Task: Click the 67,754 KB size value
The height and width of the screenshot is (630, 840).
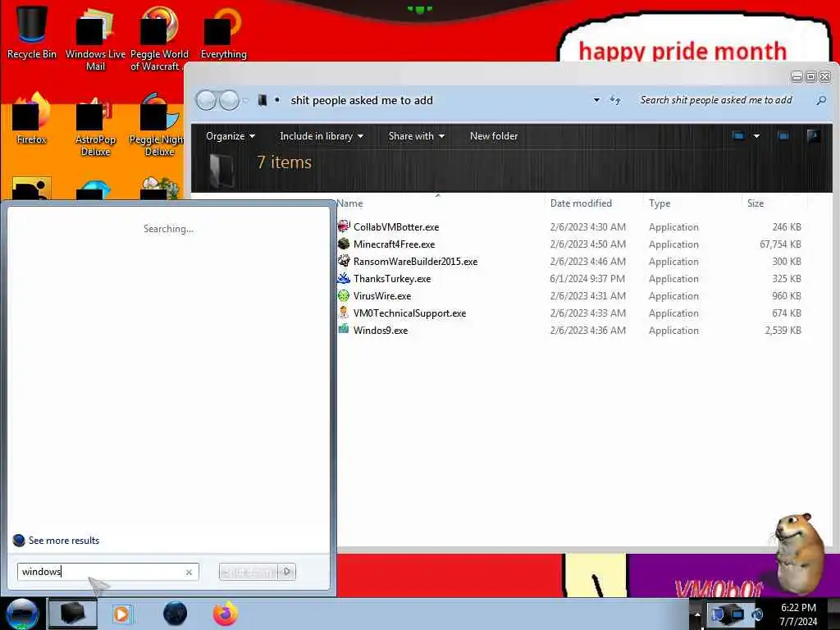Action: (x=780, y=244)
